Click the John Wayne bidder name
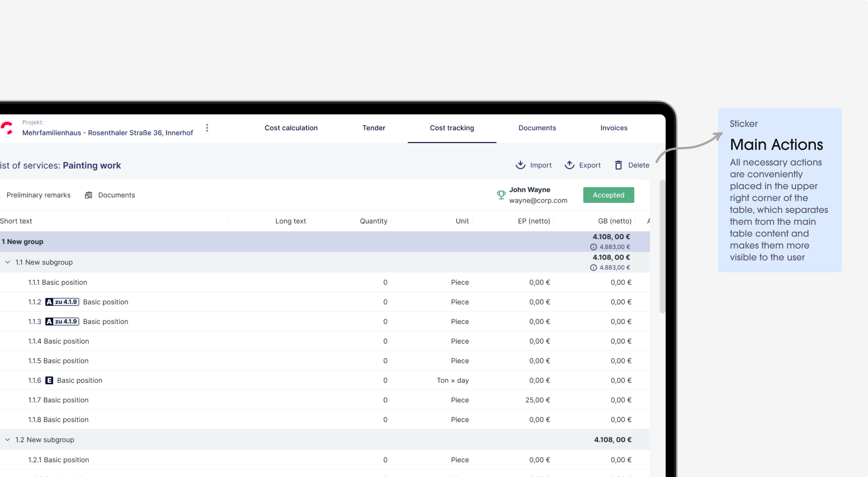This screenshot has height=477, width=868. (529, 190)
